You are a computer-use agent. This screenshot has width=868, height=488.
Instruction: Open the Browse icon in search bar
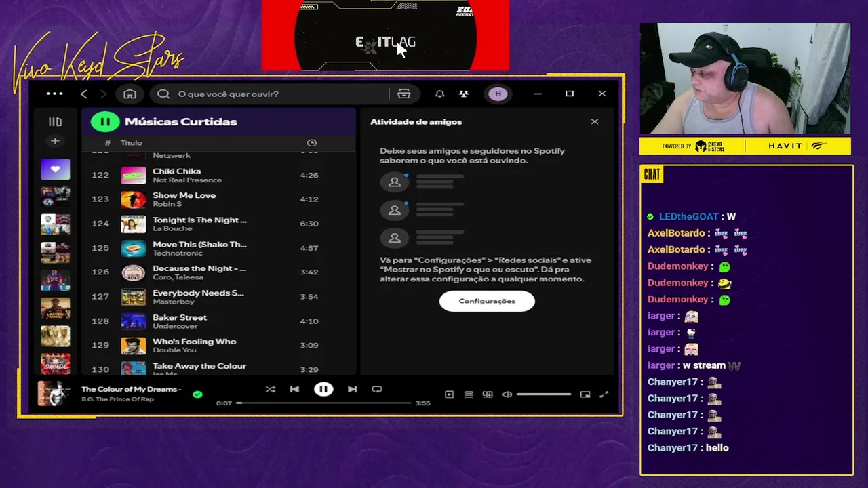404,94
